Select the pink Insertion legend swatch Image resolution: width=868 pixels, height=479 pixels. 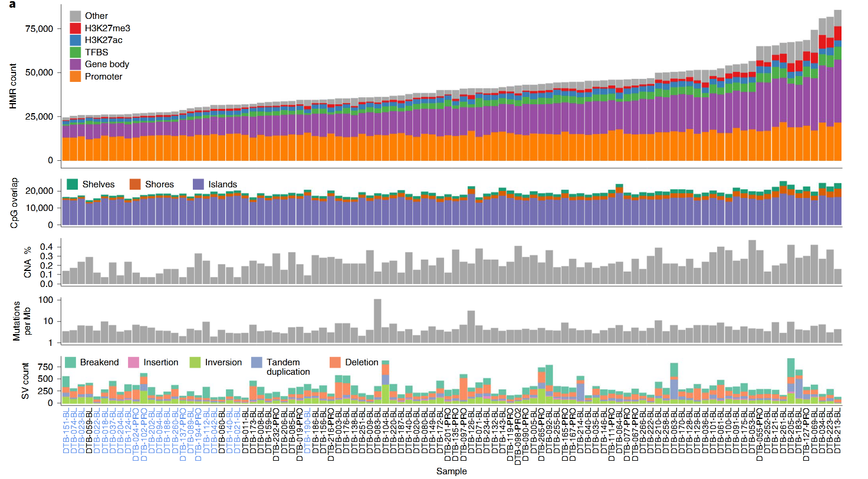click(133, 362)
